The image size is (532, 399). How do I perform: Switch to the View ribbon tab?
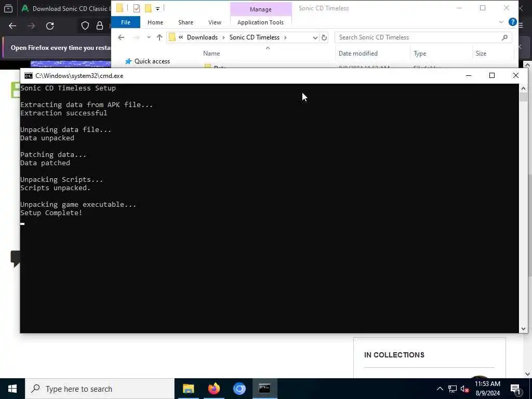coord(215,22)
